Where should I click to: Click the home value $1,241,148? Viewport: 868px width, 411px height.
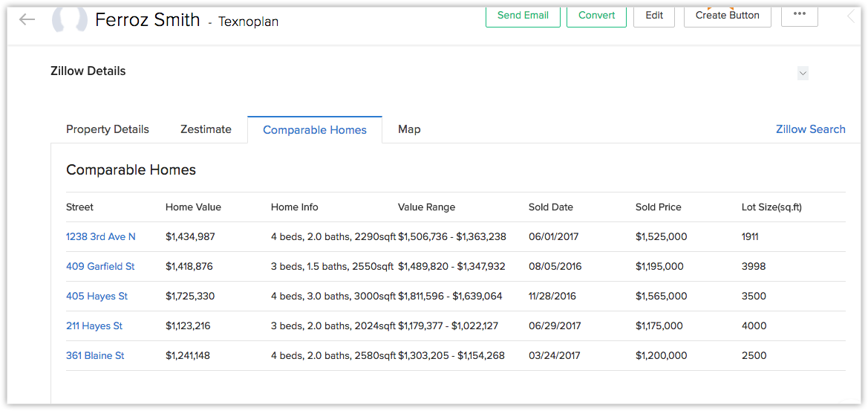tap(188, 355)
